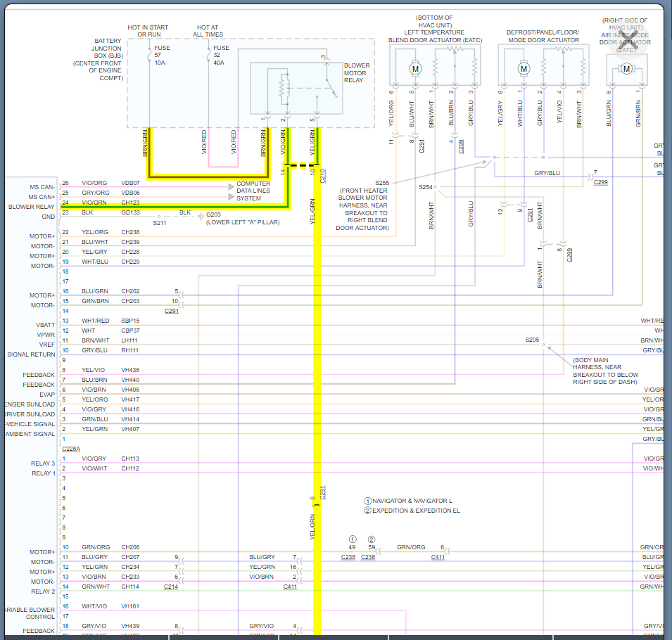Open the C228A connector link
The height and width of the screenshot is (640, 672).
tap(71, 449)
